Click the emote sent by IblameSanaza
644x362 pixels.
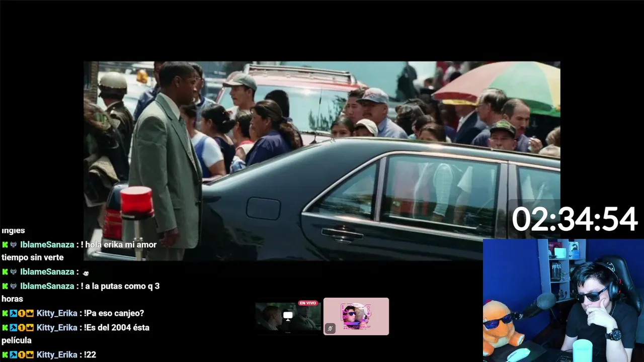[x=86, y=273]
